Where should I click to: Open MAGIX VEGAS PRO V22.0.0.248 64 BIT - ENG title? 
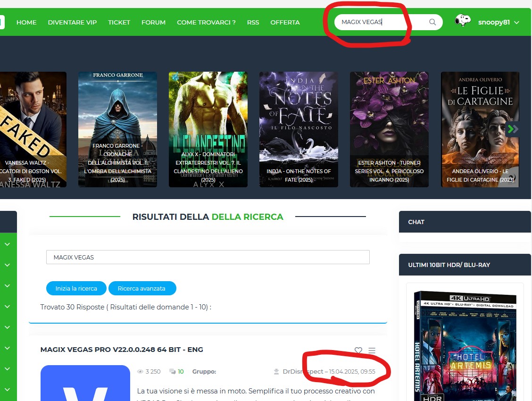point(122,350)
